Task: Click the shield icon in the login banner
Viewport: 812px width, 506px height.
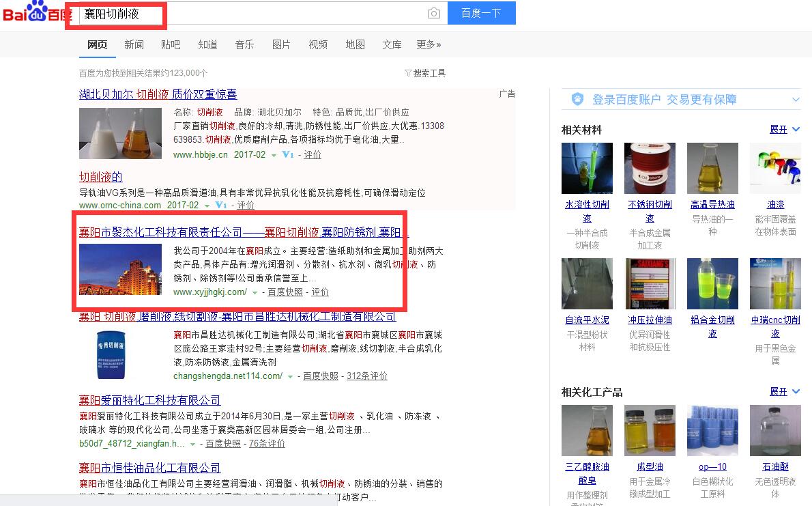Action: point(577,99)
